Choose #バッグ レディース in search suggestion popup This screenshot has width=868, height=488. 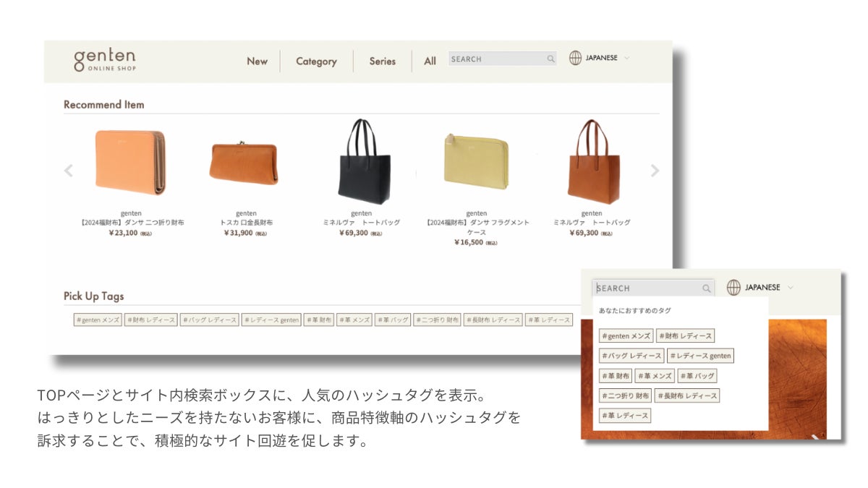pyautogui.click(x=631, y=356)
